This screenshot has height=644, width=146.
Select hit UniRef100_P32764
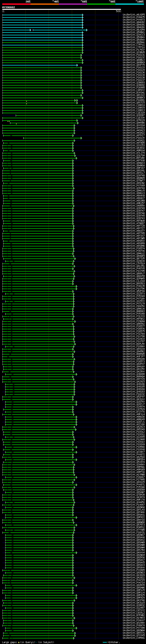click(134, 334)
